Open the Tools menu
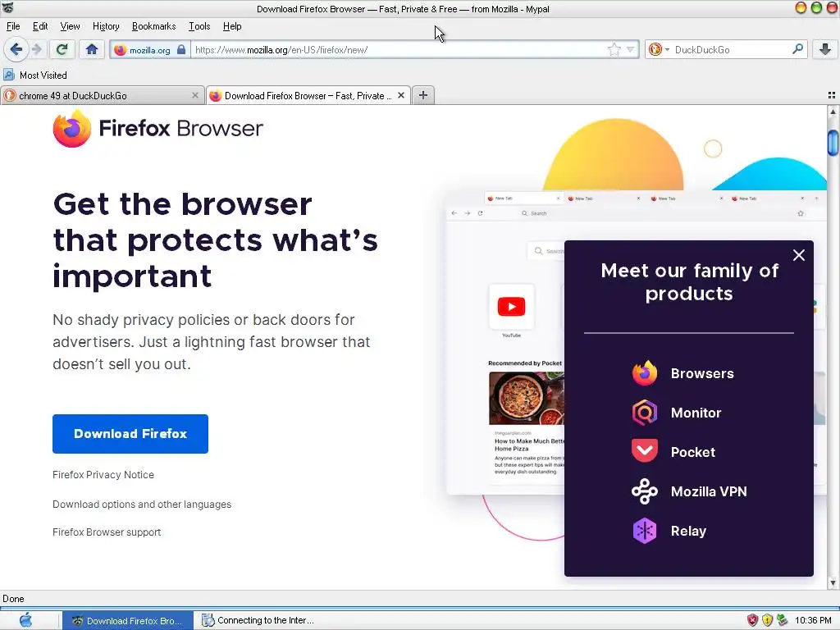840x630 pixels. (199, 26)
